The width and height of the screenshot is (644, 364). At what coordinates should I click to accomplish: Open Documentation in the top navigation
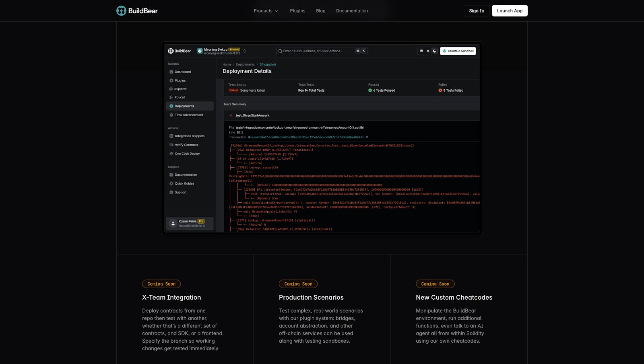[x=352, y=11]
